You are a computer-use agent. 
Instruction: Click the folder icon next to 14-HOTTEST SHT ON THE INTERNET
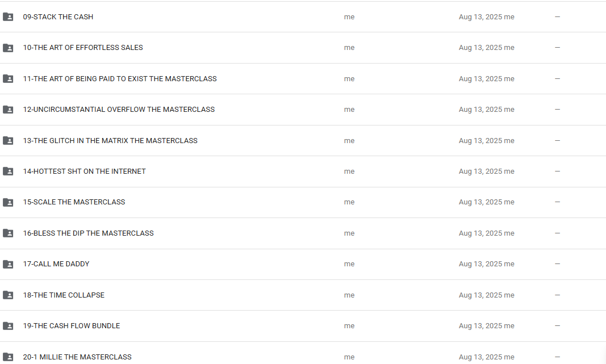[8, 171]
